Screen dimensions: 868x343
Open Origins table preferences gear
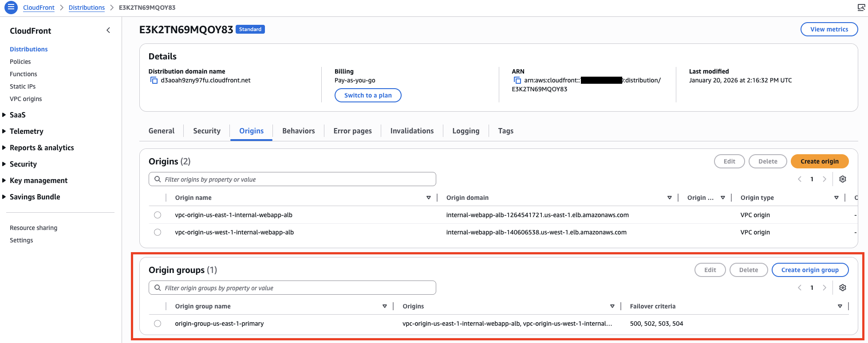click(842, 179)
